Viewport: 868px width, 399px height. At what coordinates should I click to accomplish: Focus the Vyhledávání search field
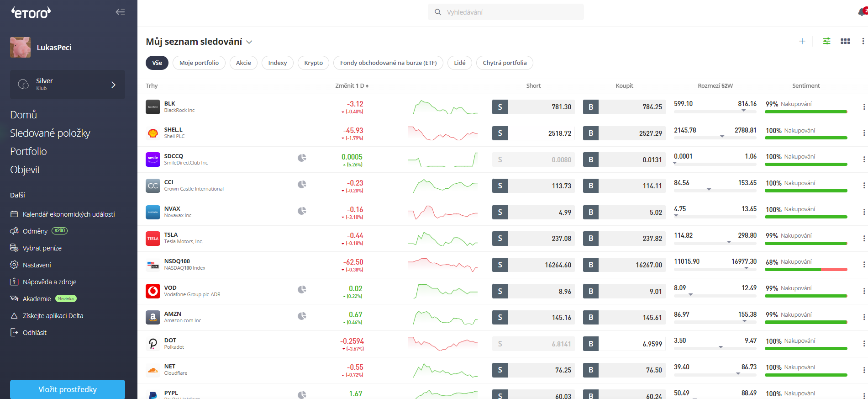pos(506,12)
